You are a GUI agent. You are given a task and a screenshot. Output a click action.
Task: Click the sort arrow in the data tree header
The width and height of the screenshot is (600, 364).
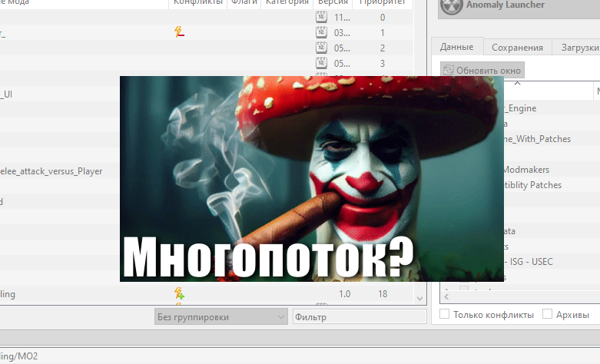click(x=517, y=83)
